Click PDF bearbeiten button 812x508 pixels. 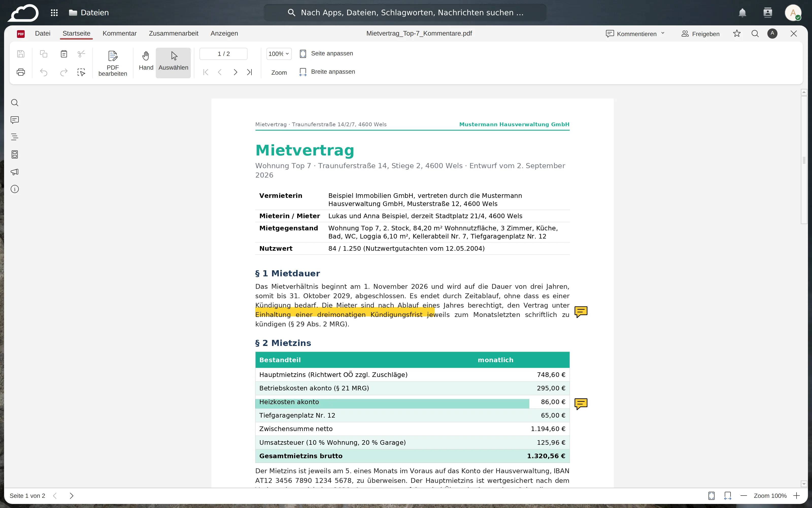click(x=113, y=63)
